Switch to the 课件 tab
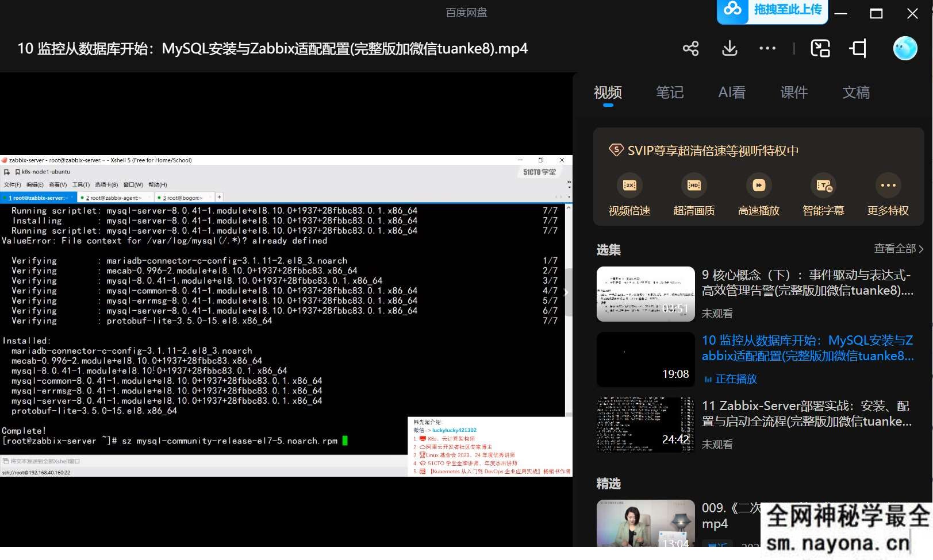 coord(794,92)
